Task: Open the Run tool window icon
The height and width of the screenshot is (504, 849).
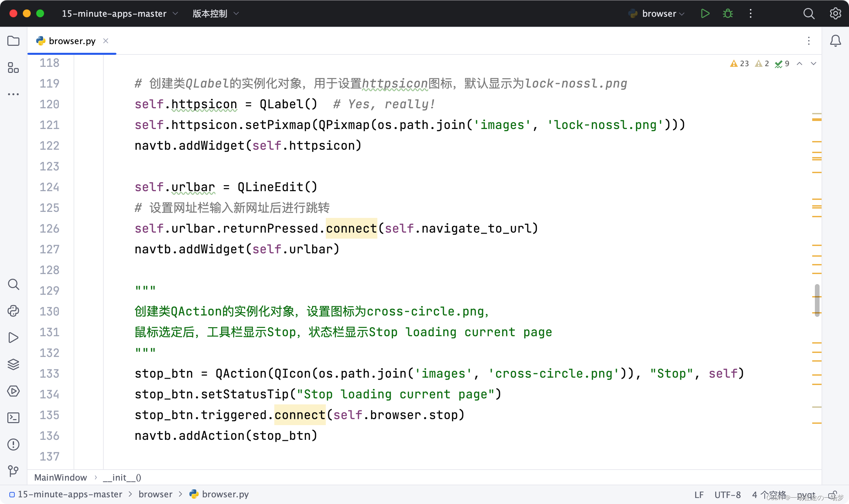Action: (x=14, y=337)
